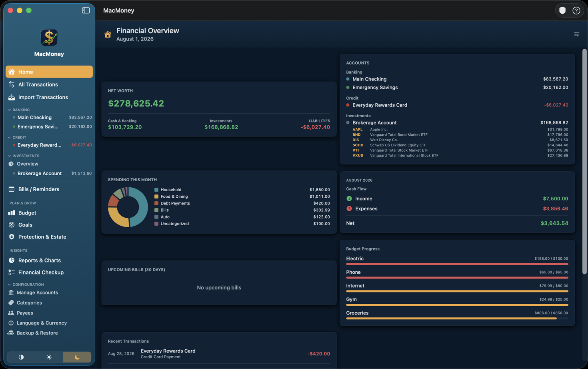This screenshot has height=369, width=588.
Task: Toggle the sidebar panel icon
Action: click(x=86, y=10)
